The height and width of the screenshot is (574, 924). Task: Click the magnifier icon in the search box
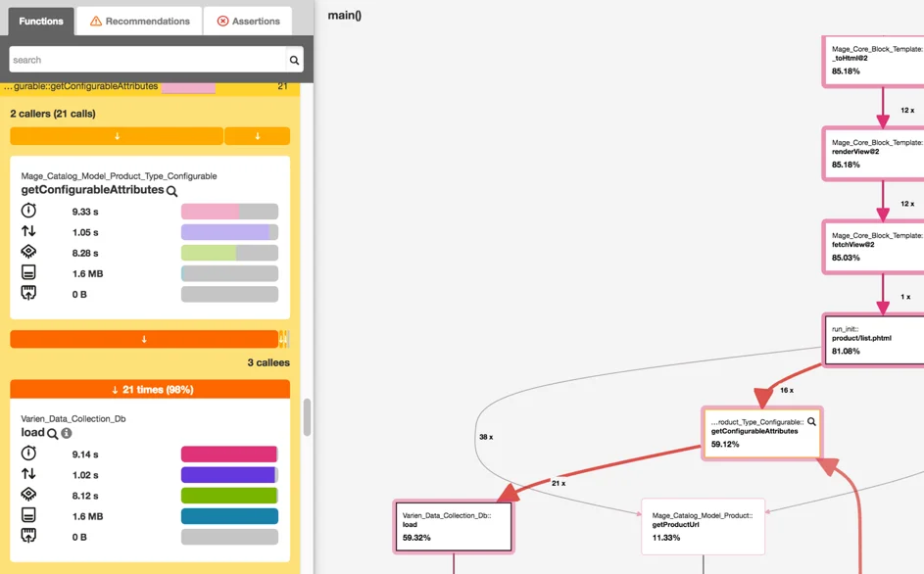pyautogui.click(x=294, y=60)
